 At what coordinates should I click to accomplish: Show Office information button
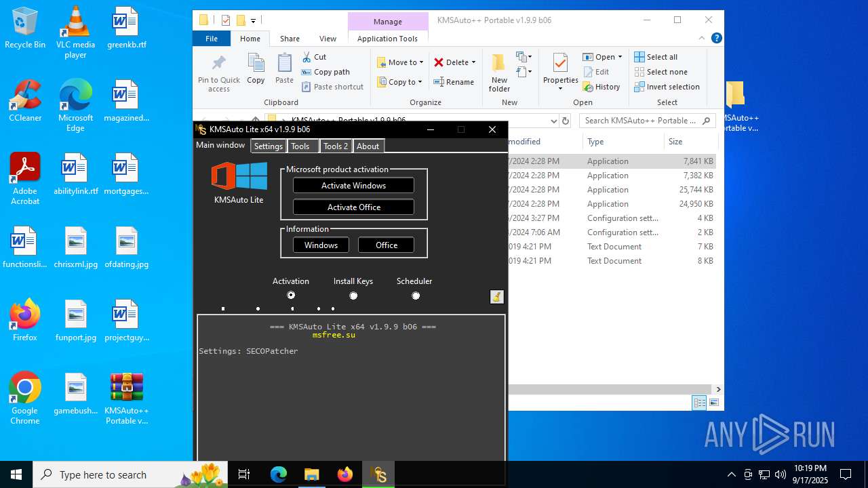click(386, 245)
